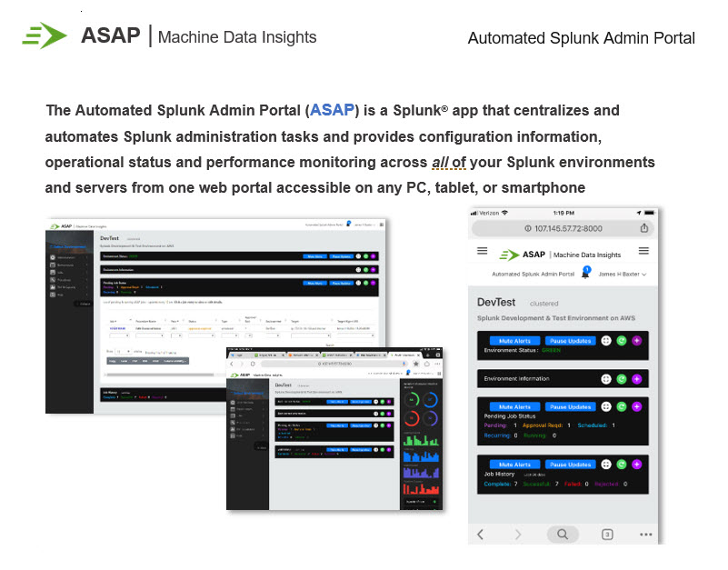Refresh phone Environment Status with green icon
Image resolution: width=728 pixels, height=570 pixels.
click(x=622, y=341)
